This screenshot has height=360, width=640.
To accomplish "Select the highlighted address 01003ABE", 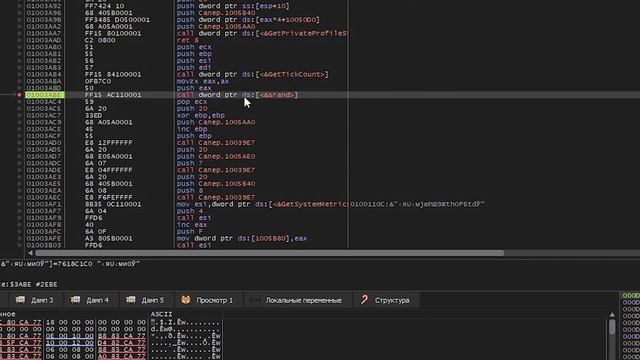I will [44, 95].
